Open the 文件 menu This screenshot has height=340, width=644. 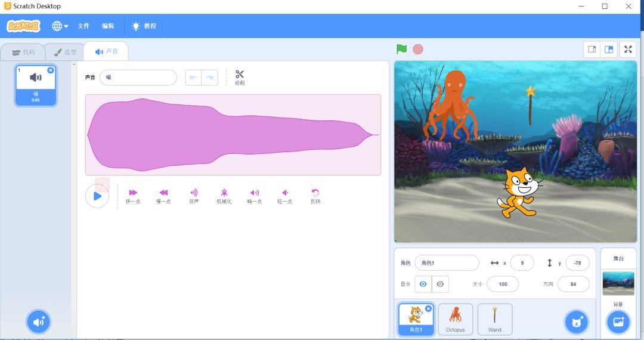click(x=83, y=26)
